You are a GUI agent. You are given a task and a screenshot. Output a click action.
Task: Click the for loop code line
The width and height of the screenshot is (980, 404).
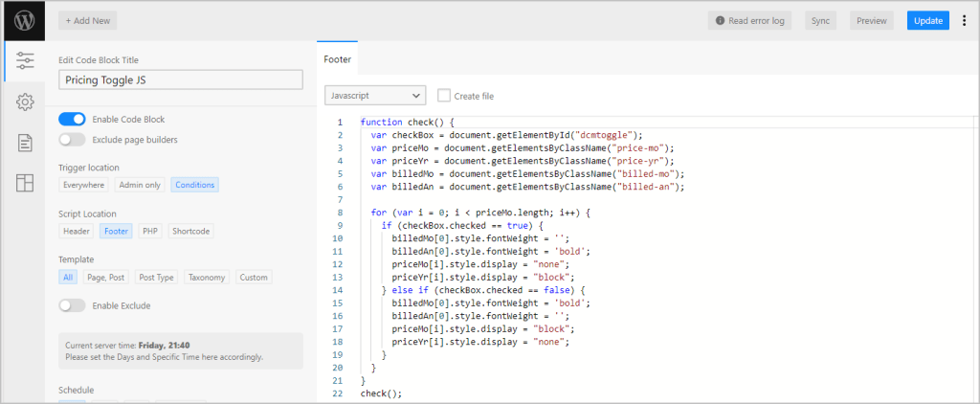pyautogui.click(x=480, y=213)
